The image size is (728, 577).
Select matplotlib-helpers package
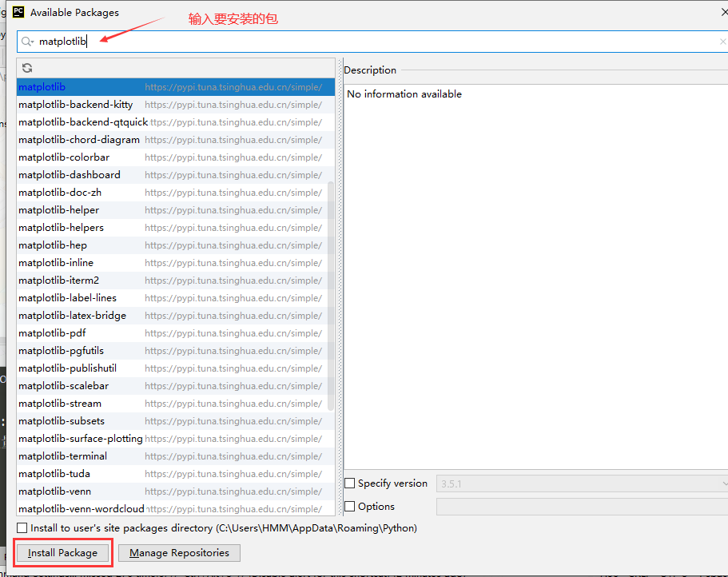pyautogui.click(x=176, y=228)
